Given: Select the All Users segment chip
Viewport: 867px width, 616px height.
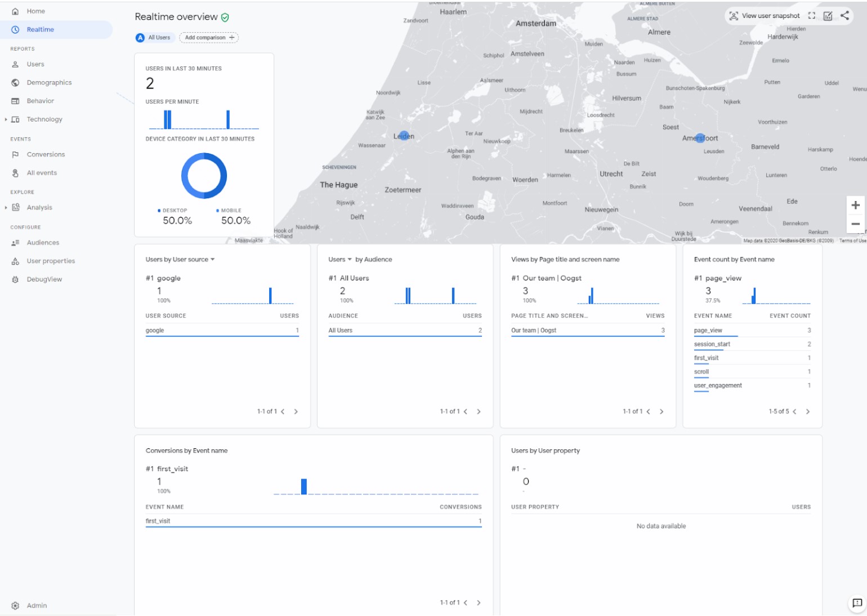Looking at the screenshot, I should coord(153,38).
